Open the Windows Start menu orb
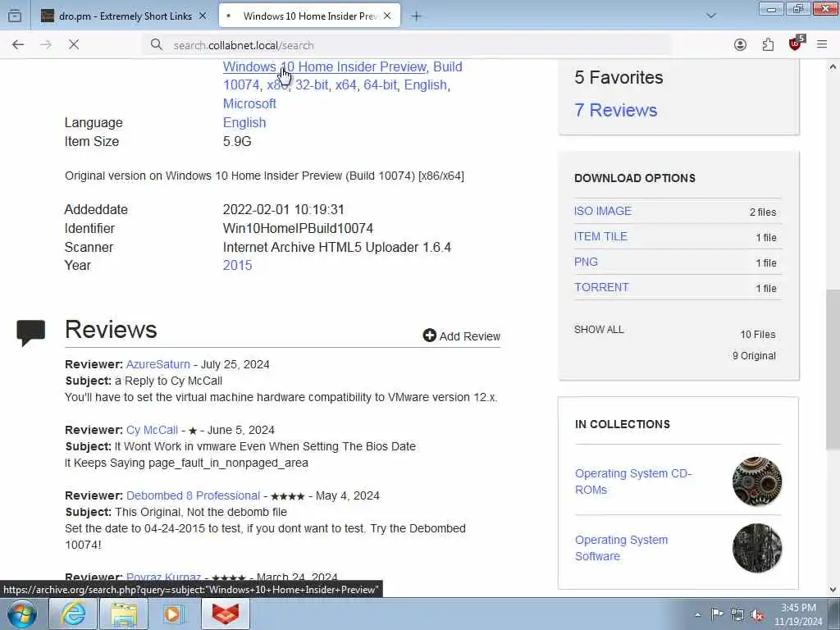This screenshot has width=840, height=630. (x=21, y=614)
